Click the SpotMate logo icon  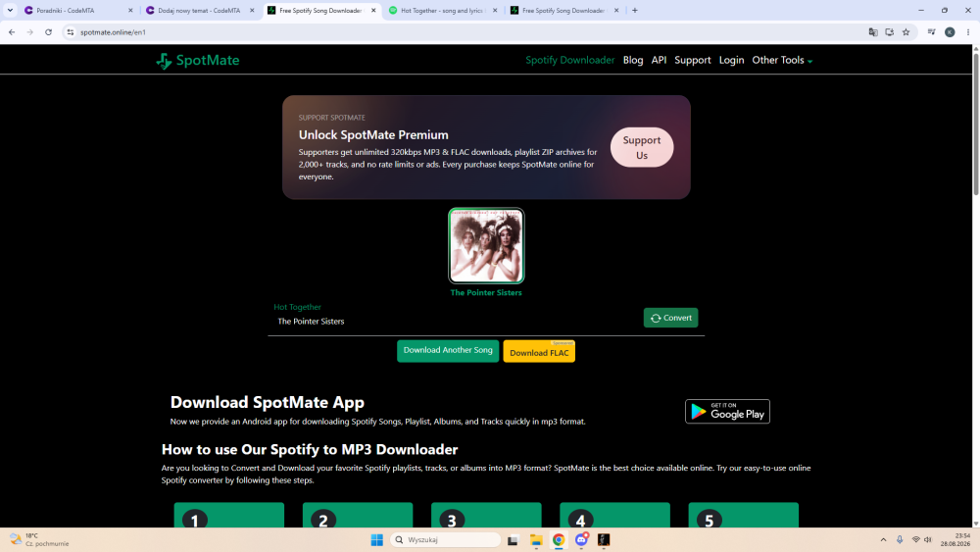pos(164,61)
